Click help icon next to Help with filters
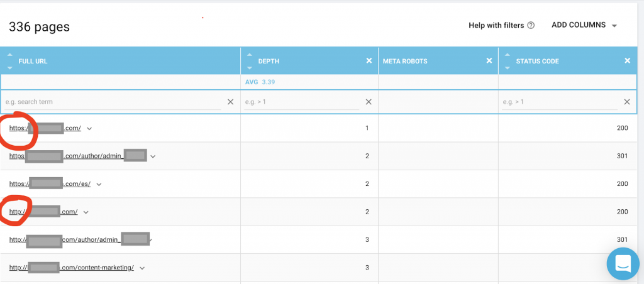 tap(531, 26)
